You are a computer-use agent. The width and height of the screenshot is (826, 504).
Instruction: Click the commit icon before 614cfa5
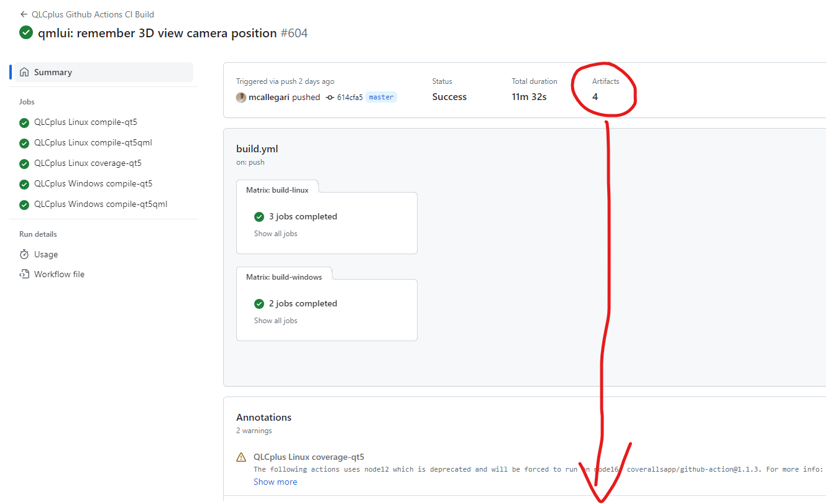tap(330, 98)
